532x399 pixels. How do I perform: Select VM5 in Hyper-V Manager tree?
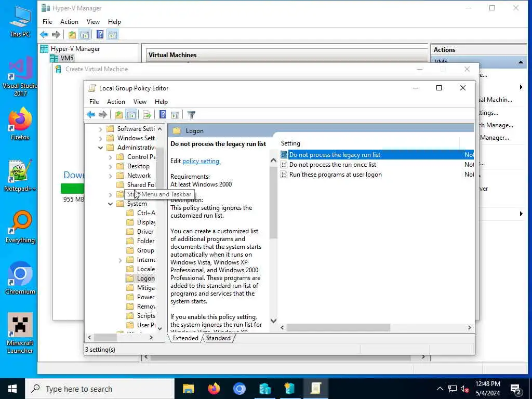click(x=67, y=58)
